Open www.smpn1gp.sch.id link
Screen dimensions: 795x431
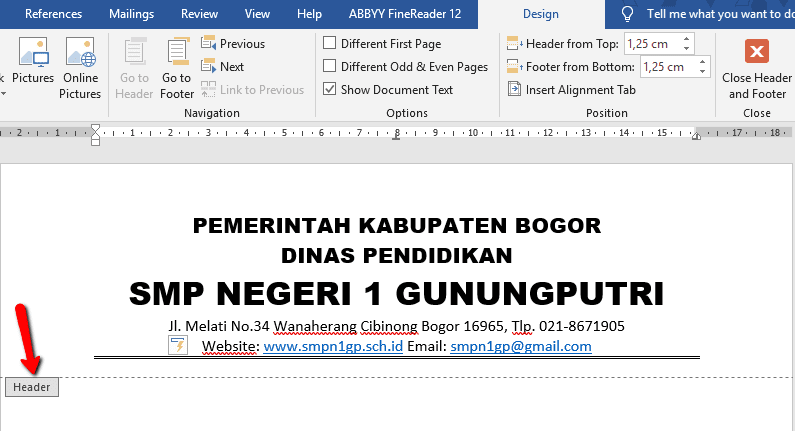click(x=333, y=346)
